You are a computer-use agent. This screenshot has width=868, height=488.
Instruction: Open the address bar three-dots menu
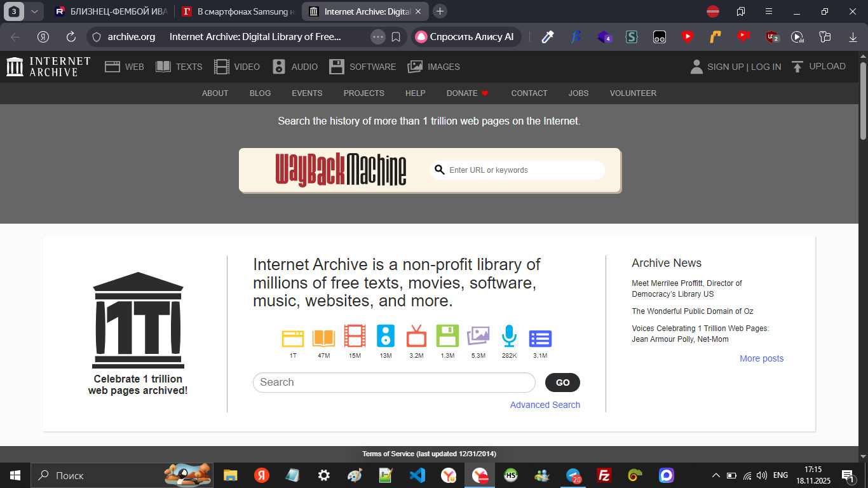(378, 37)
